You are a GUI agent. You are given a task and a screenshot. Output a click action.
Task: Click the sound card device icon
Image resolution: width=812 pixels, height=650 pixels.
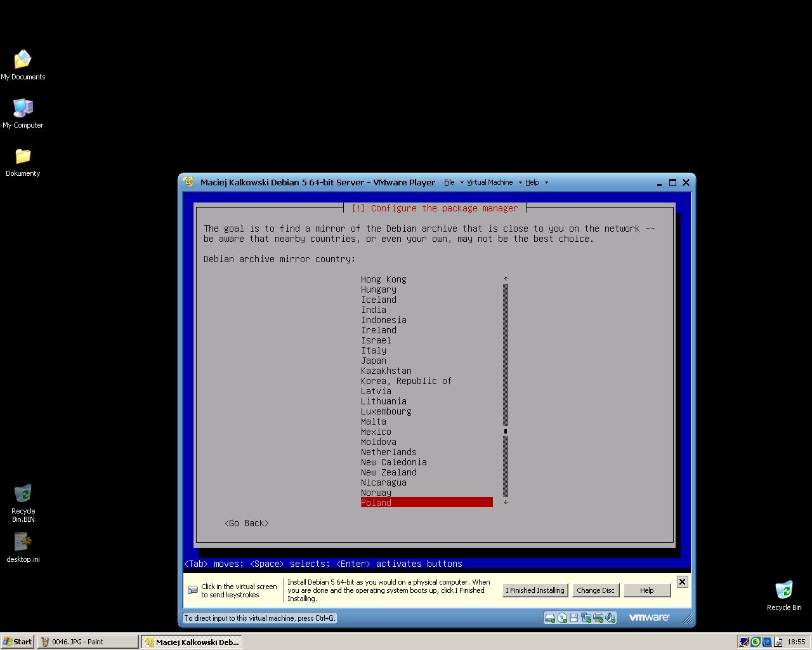pos(610,618)
